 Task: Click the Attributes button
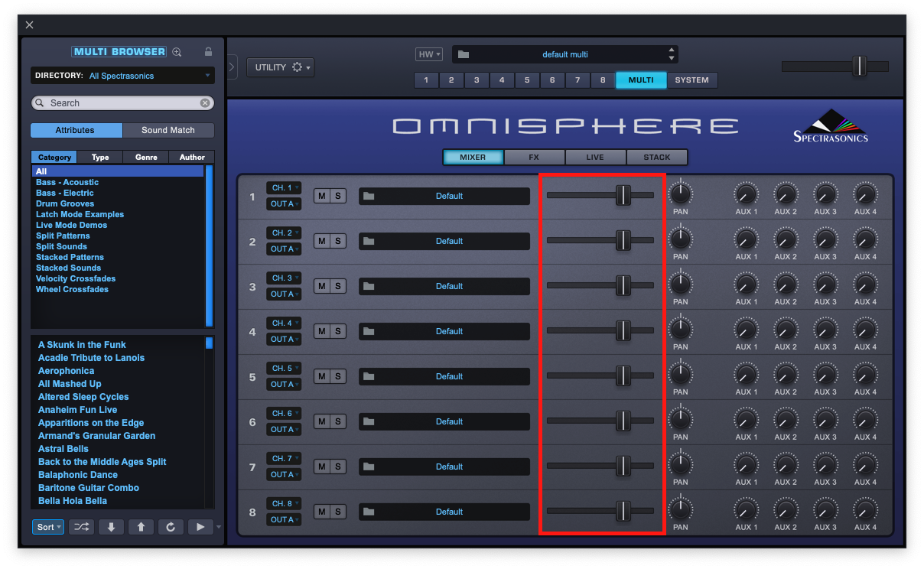[76, 130]
